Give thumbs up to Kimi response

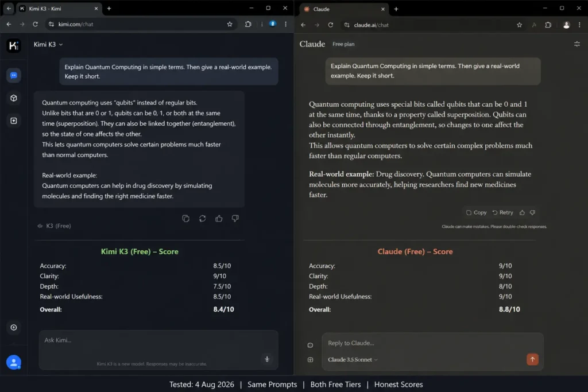click(x=219, y=219)
